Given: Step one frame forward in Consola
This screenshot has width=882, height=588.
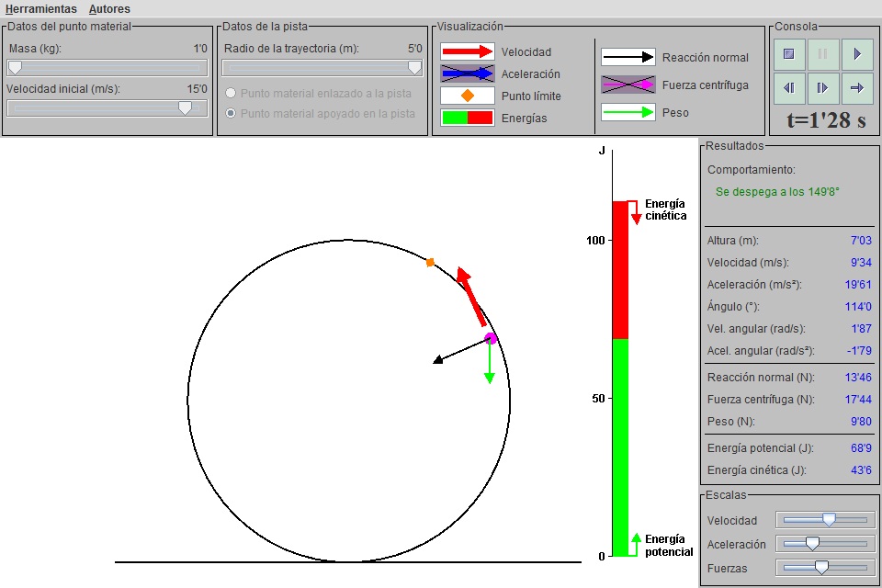Looking at the screenshot, I should [822, 88].
